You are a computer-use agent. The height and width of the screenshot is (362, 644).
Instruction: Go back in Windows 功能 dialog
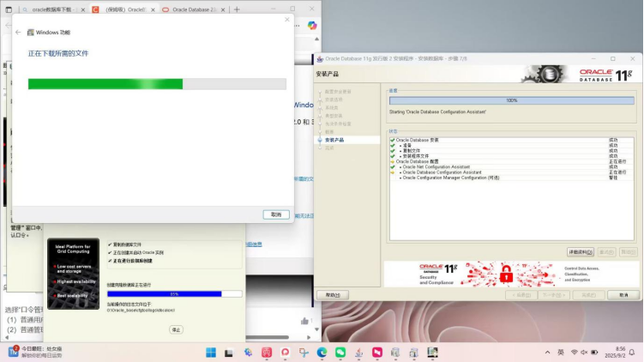18,32
